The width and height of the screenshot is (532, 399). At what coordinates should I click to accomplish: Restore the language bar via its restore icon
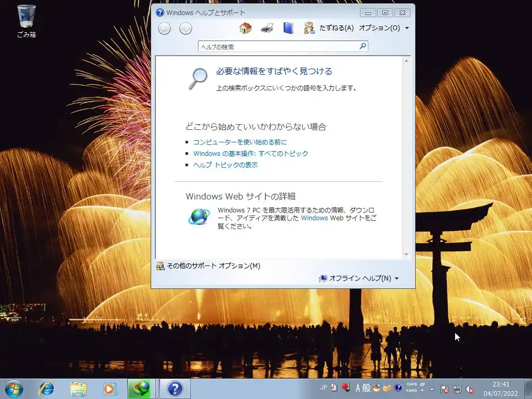422,384
